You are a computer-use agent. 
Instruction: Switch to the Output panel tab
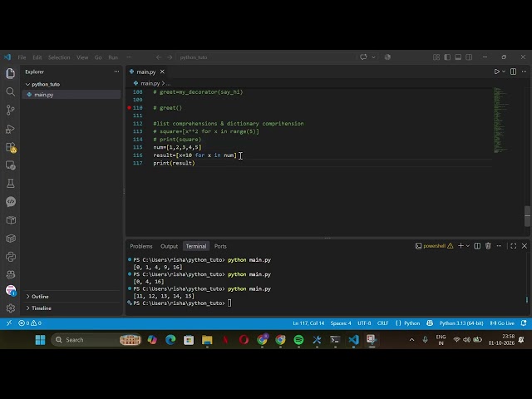[169, 246]
